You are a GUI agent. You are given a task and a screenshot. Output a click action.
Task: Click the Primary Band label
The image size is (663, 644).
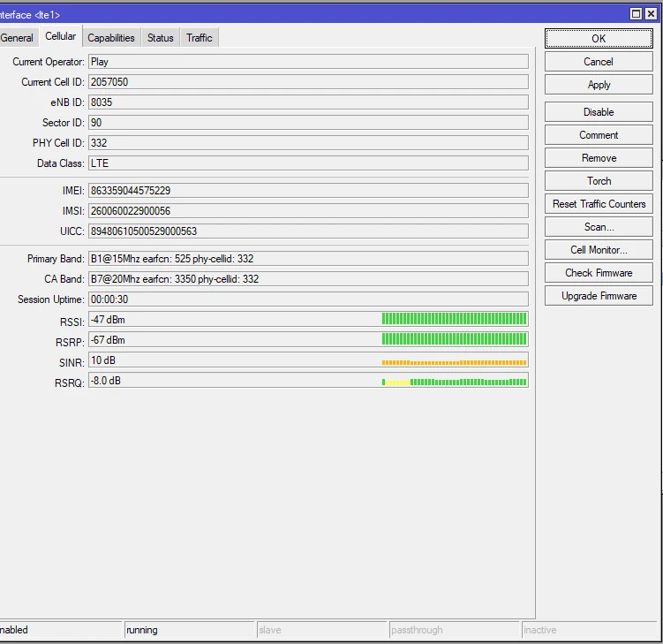point(56,259)
